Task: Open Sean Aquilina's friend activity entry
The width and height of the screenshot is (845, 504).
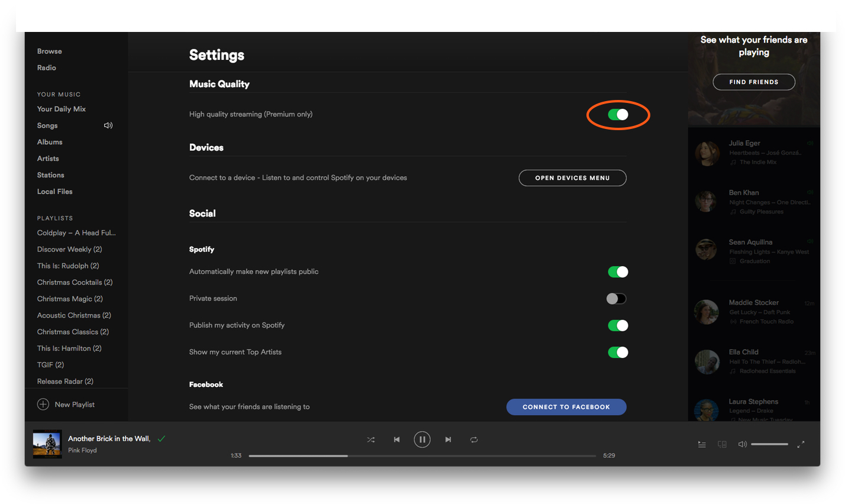Action: click(754, 251)
